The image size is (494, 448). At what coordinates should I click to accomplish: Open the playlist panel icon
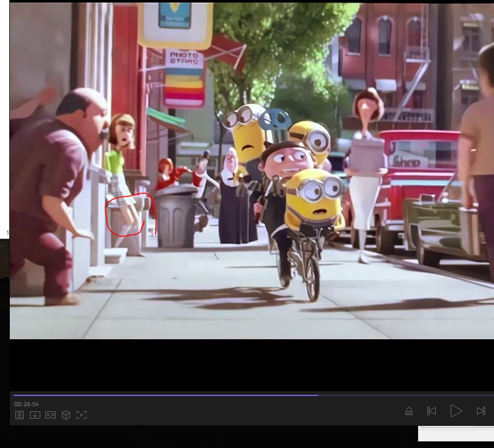click(19, 415)
